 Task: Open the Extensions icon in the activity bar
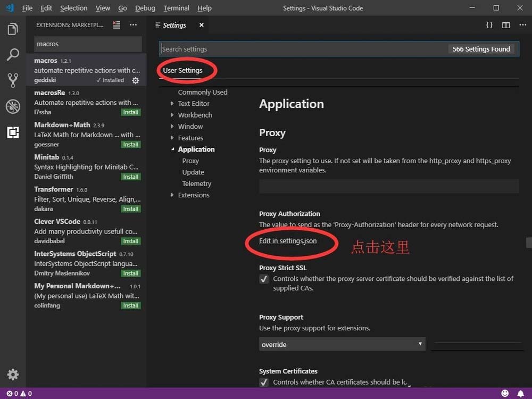pyautogui.click(x=13, y=132)
